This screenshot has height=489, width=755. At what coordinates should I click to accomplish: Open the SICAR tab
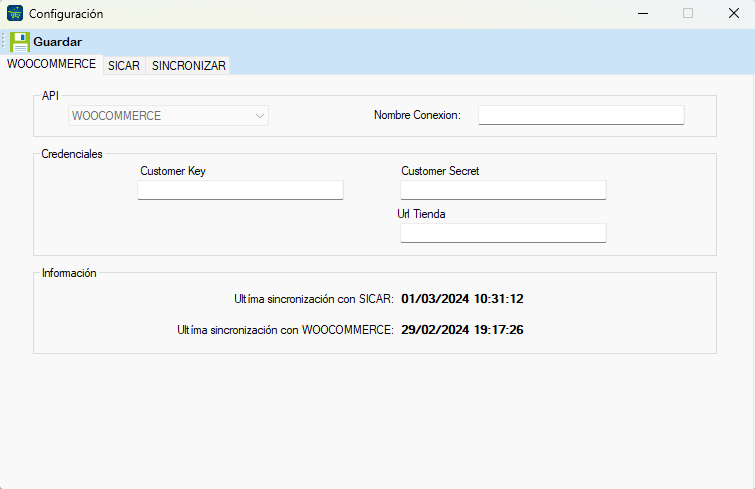tap(124, 65)
